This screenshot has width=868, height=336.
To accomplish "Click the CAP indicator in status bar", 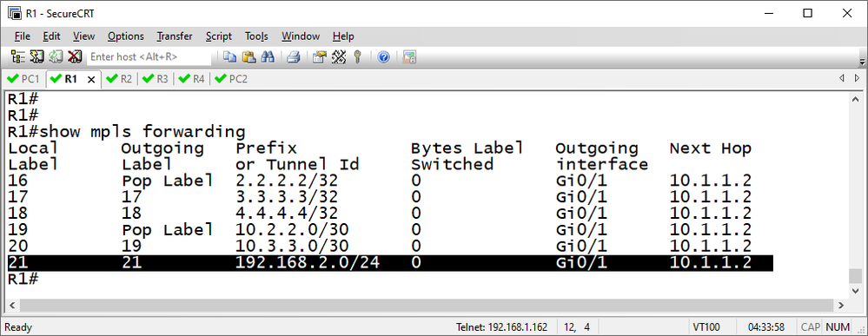I will coord(810,327).
